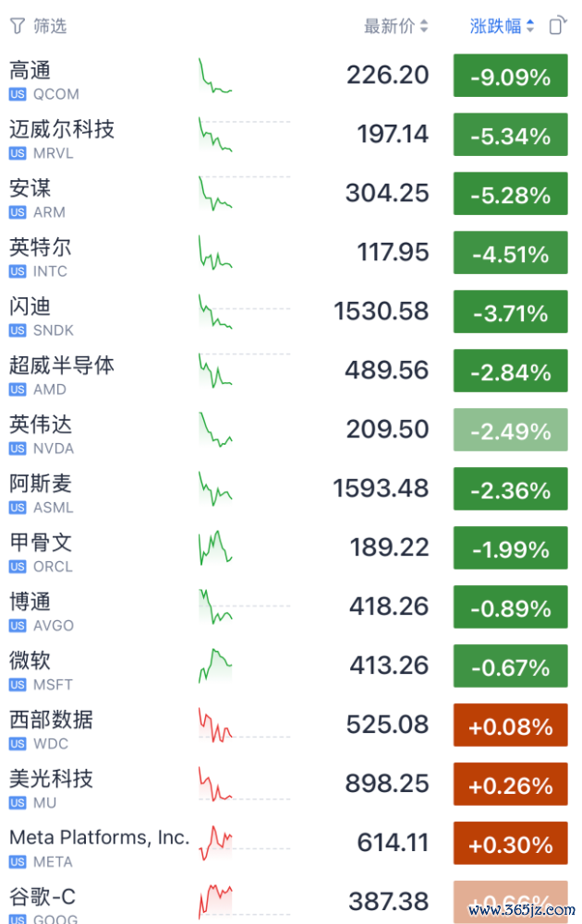The image size is (582, 924).
Task: Toggle the +0.26% change badge for 美光科技
Action: click(511, 784)
